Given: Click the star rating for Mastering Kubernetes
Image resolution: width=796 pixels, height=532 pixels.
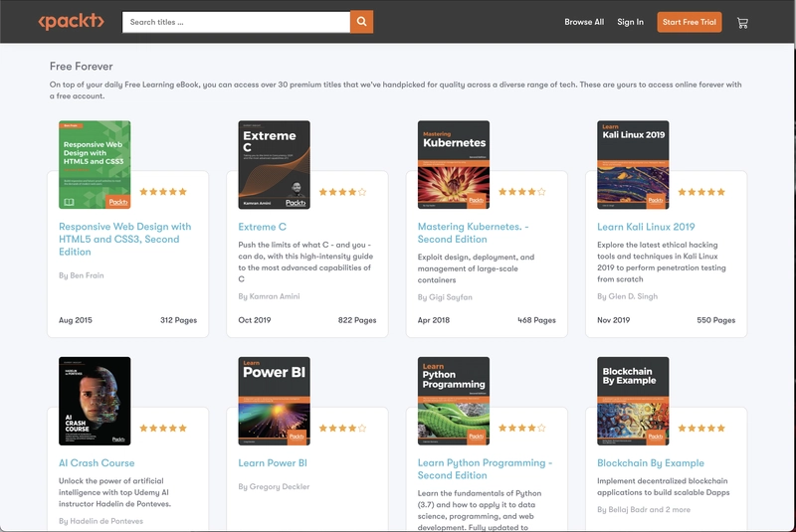Looking at the screenshot, I should pos(521,192).
